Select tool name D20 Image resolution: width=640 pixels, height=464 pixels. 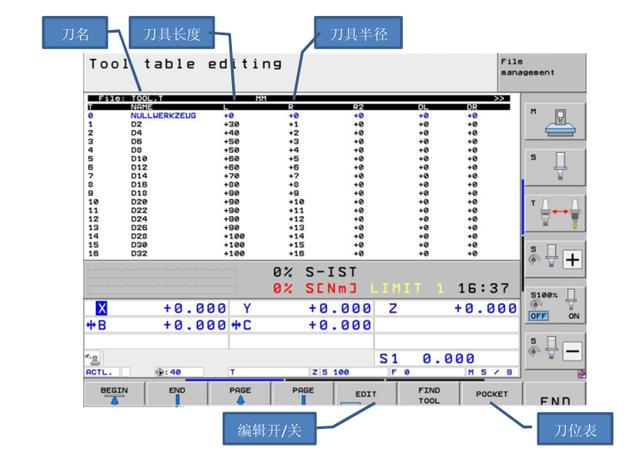(139, 202)
